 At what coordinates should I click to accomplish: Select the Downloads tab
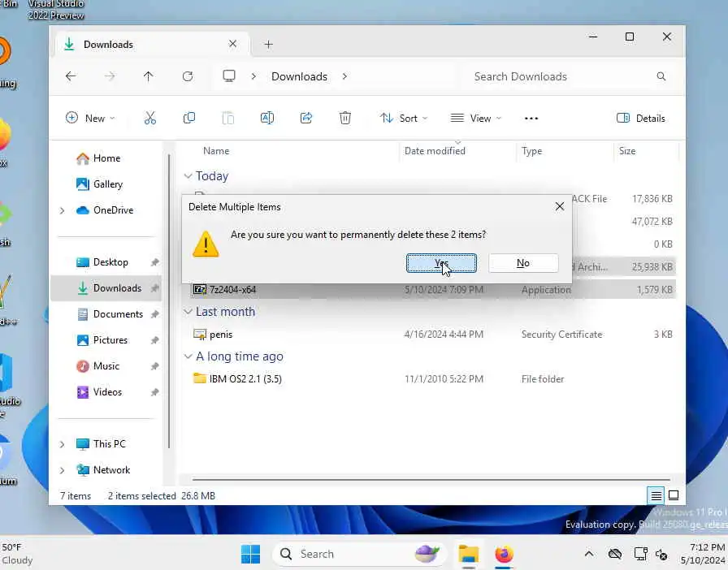[x=154, y=45]
